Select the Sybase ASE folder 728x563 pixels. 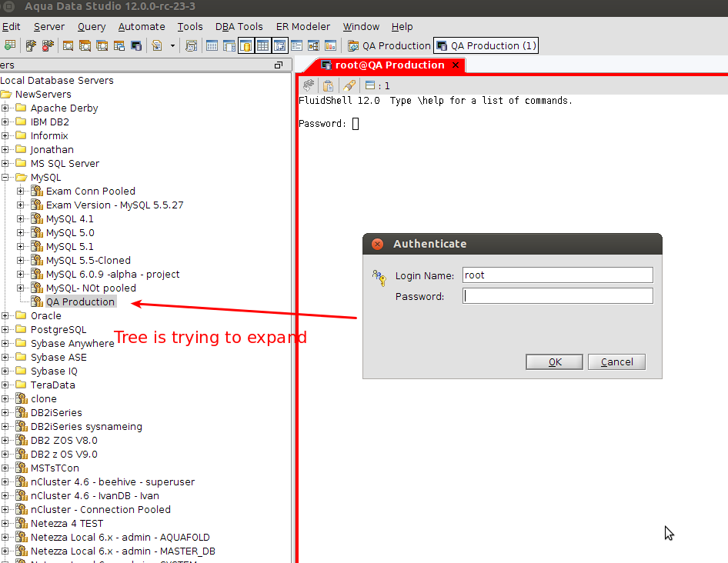tap(58, 358)
